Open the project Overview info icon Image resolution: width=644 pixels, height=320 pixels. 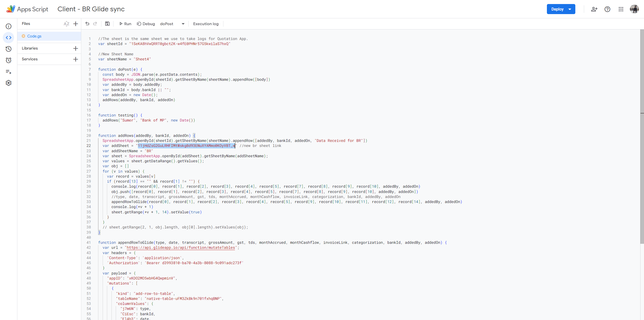point(9,26)
